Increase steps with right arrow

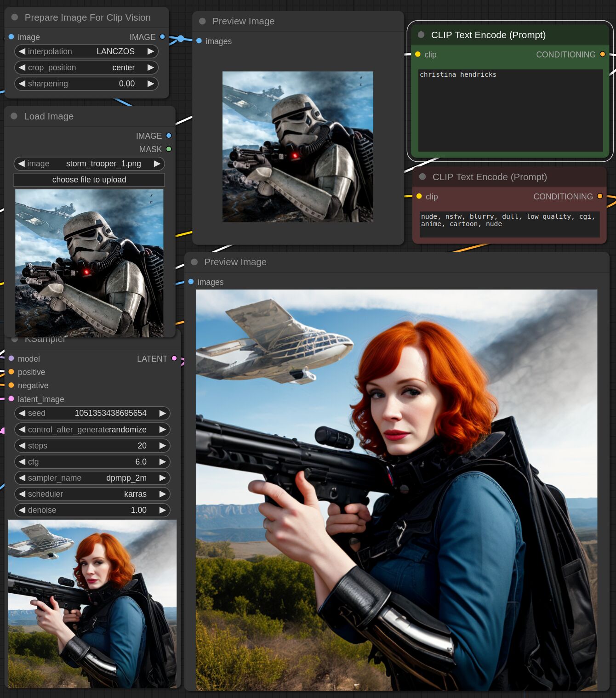(x=163, y=446)
